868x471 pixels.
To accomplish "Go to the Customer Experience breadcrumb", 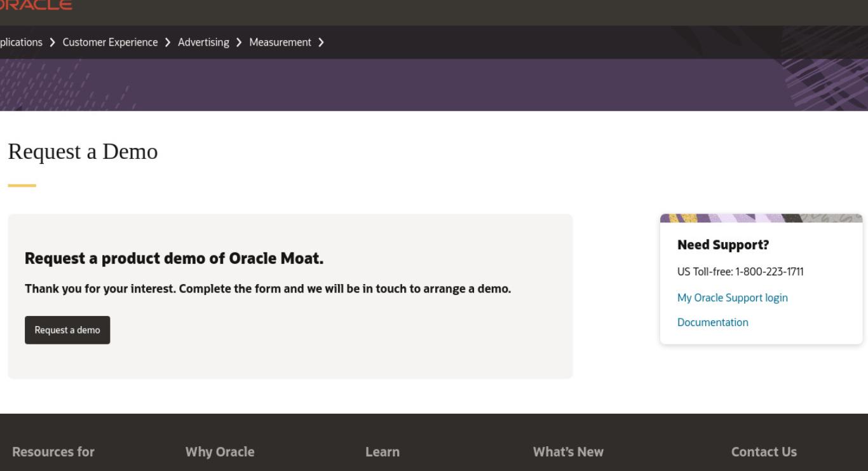I will coord(110,43).
